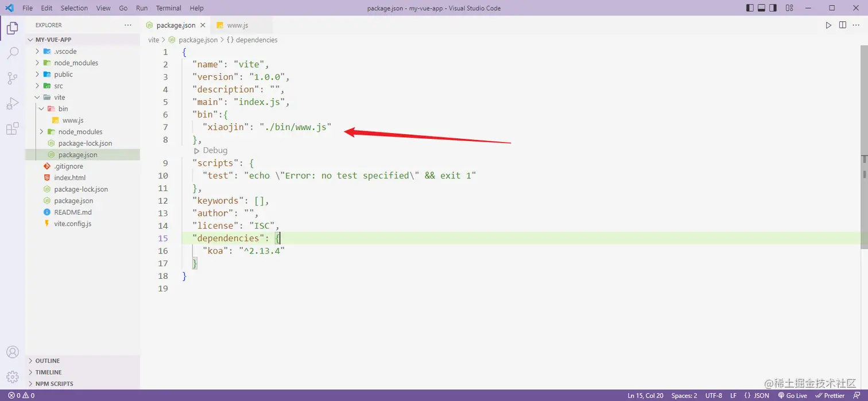Image resolution: width=868 pixels, height=401 pixels.
Task: Expand the src folder
Action: [83, 85]
